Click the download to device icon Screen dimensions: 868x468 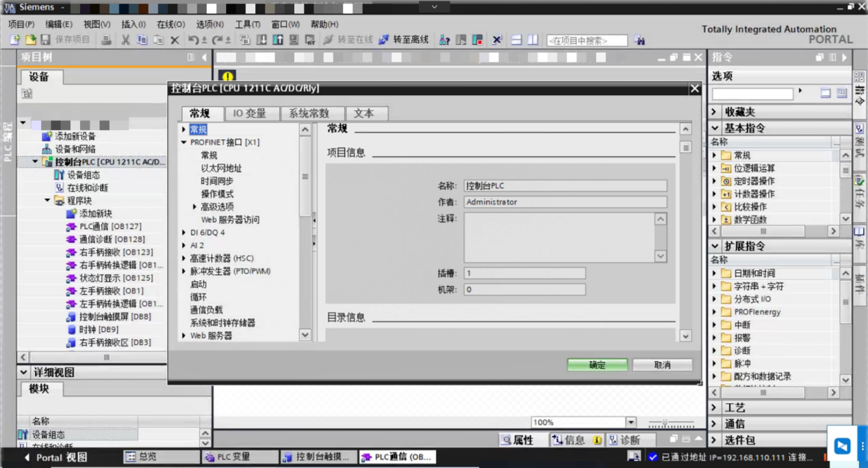click(x=261, y=40)
